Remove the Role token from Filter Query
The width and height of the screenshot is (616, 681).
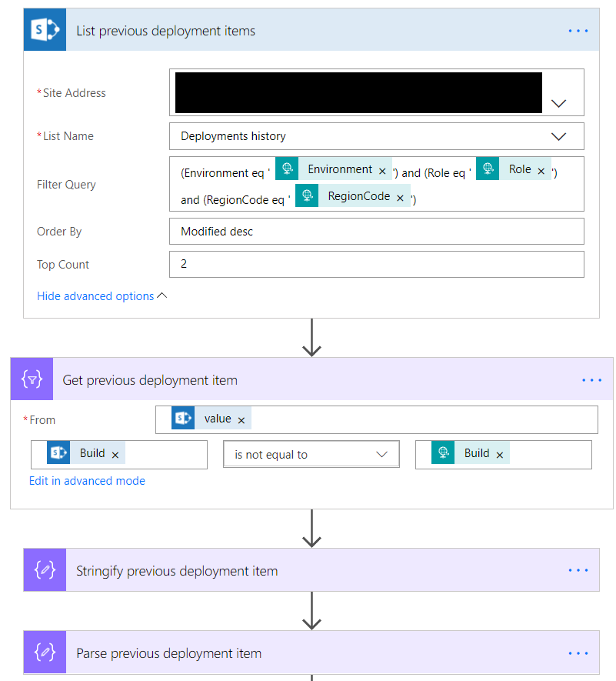(541, 171)
